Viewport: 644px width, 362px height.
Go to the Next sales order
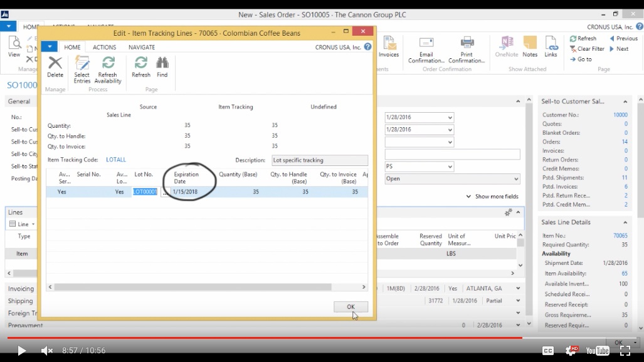click(619, 48)
